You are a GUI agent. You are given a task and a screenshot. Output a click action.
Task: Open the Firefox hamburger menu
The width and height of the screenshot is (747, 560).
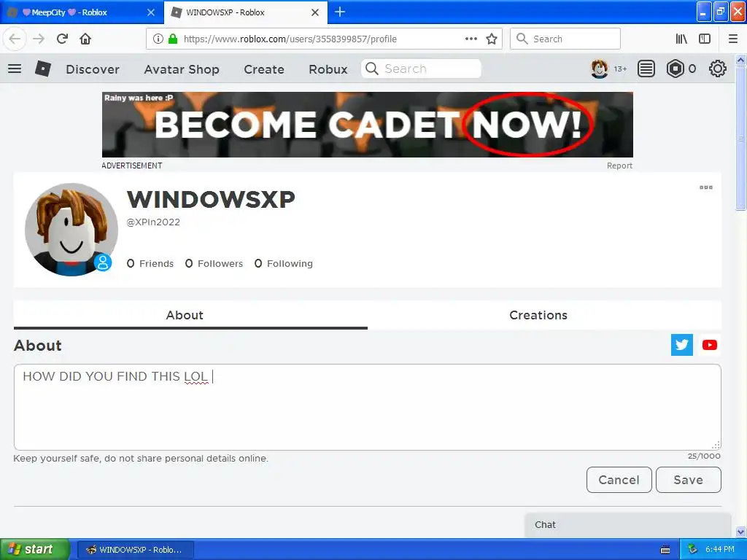point(733,39)
